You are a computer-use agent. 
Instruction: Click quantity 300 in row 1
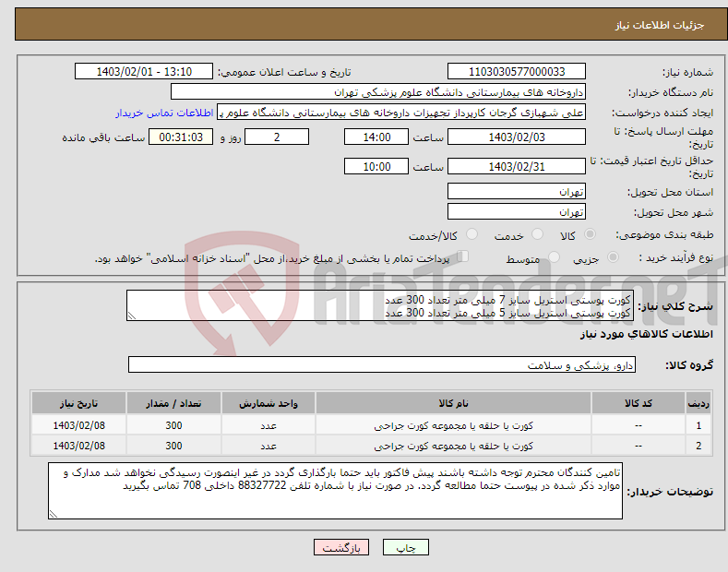pos(173,425)
